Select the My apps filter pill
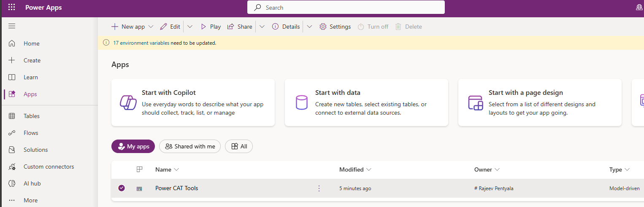 [133, 146]
